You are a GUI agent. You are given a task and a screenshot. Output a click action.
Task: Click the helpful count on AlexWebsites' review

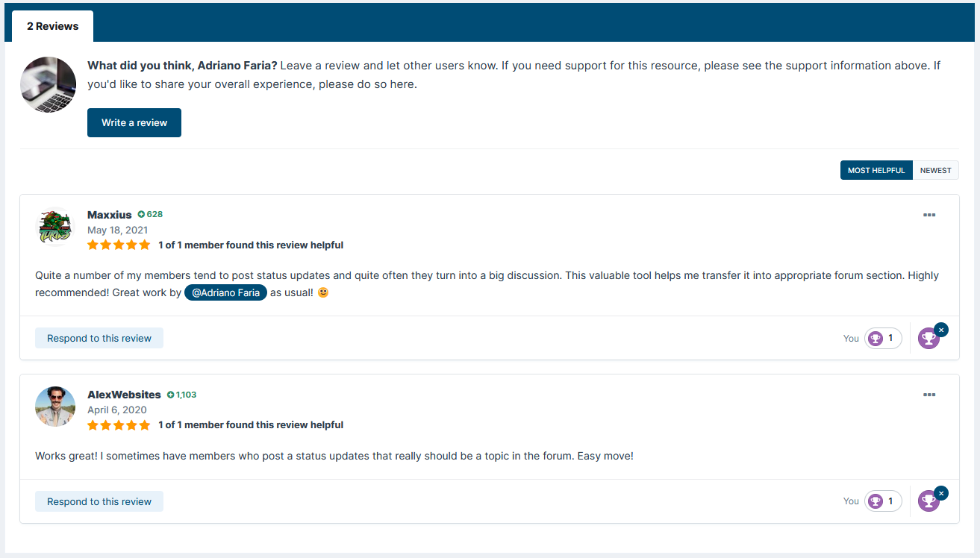click(250, 424)
